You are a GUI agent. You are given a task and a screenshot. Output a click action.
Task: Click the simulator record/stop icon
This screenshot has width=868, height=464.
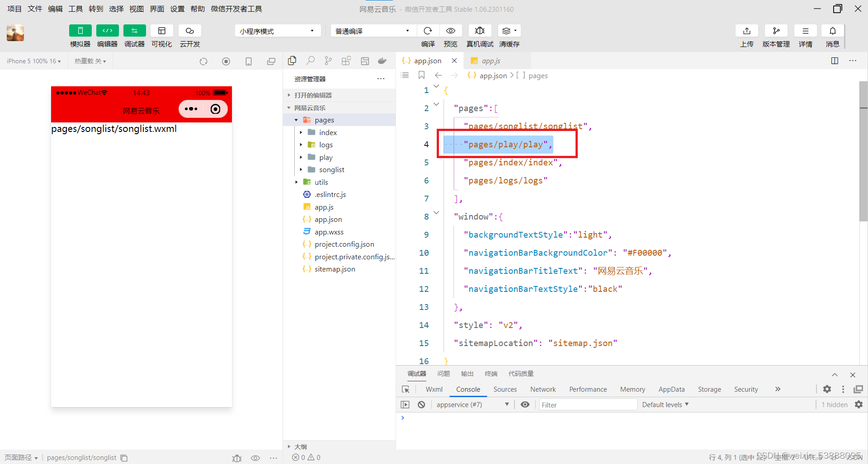(226, 61)
